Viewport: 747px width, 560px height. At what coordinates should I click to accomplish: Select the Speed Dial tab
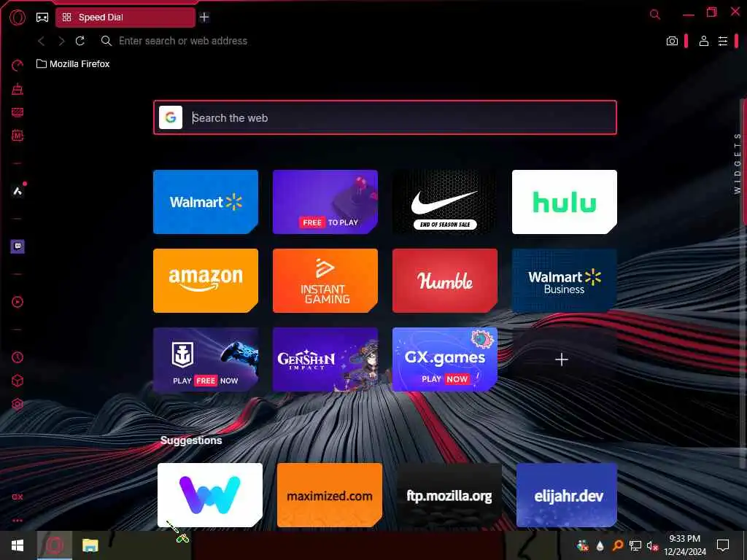125,17
